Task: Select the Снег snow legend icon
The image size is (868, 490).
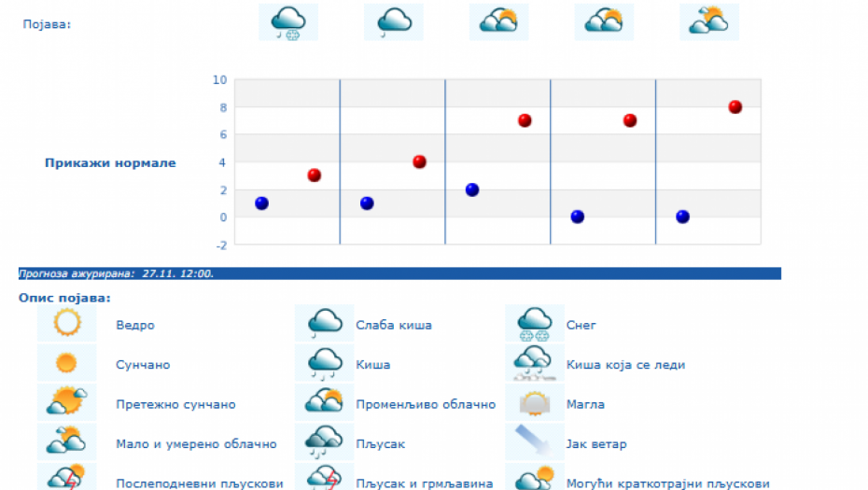Action: coord(535,324)
